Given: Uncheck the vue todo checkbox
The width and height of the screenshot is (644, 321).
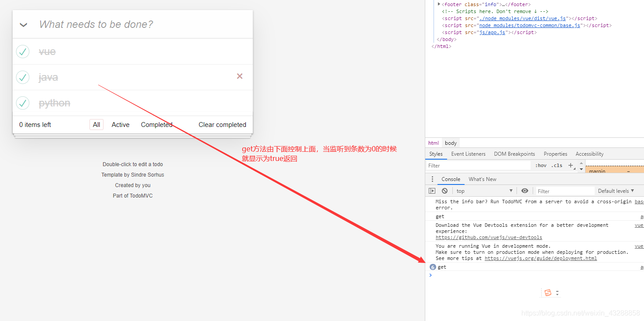Looking at the screenshot, I should coord(23,51).
